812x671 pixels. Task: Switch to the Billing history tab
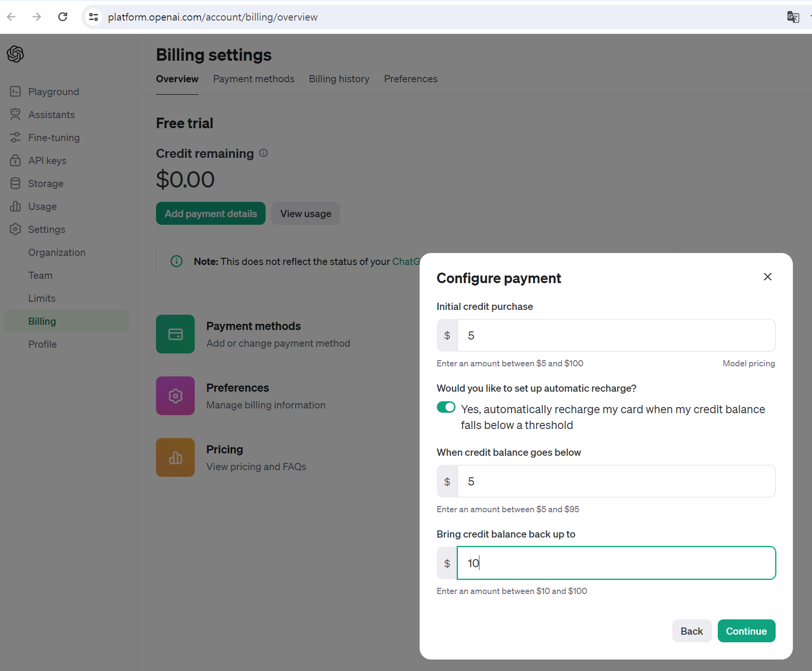pyautogui.click(x=339, y=79)
